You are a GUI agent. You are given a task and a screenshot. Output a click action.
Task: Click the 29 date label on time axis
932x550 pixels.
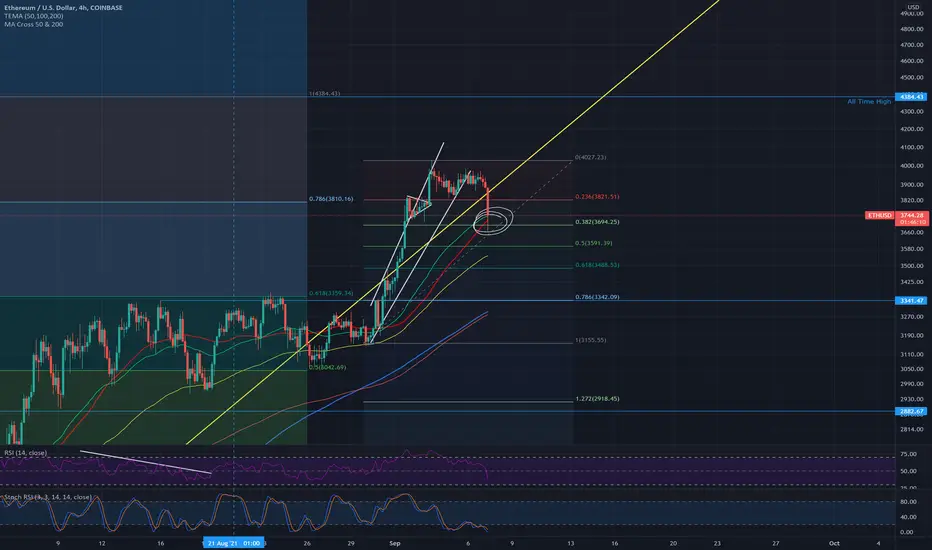point(351,543)
